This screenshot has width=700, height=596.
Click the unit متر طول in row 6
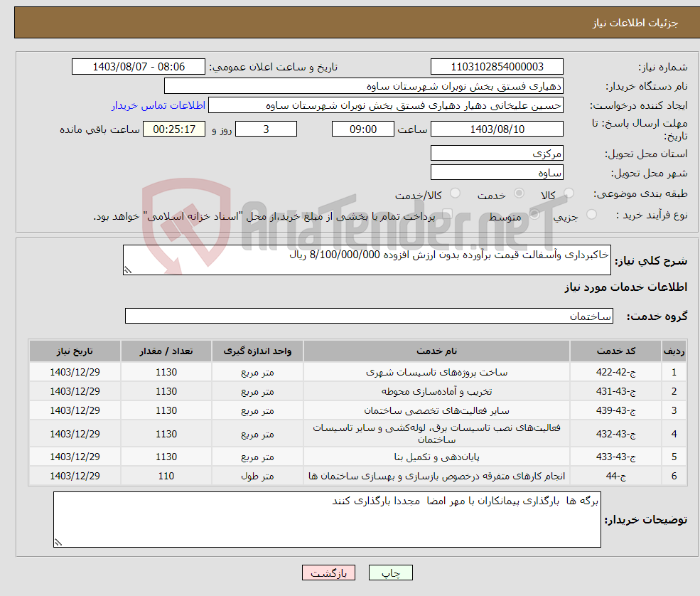pyautogui.click(x=257, y=477)
